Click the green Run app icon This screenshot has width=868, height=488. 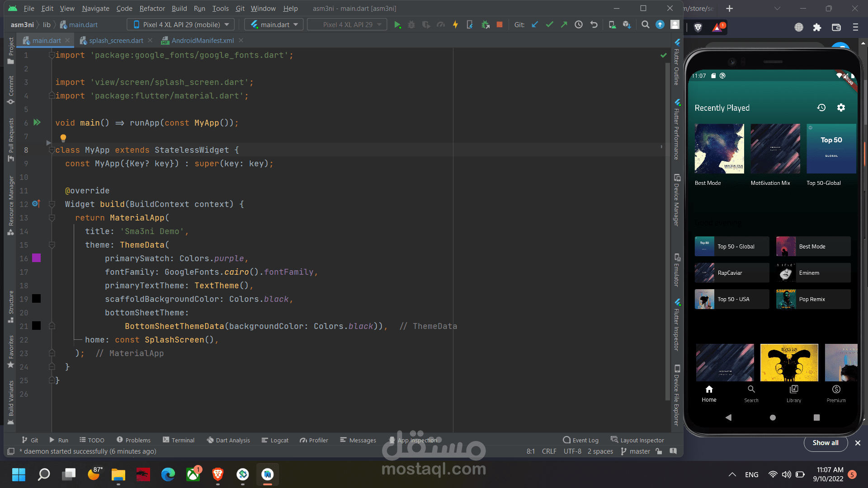tap(397, 25)
